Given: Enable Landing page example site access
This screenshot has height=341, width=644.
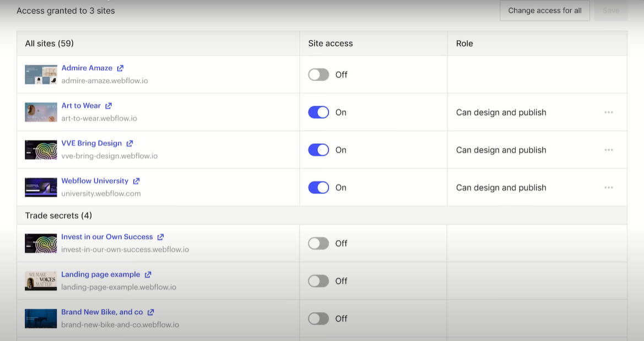Looking at the screenshot, I should (319, 281).
